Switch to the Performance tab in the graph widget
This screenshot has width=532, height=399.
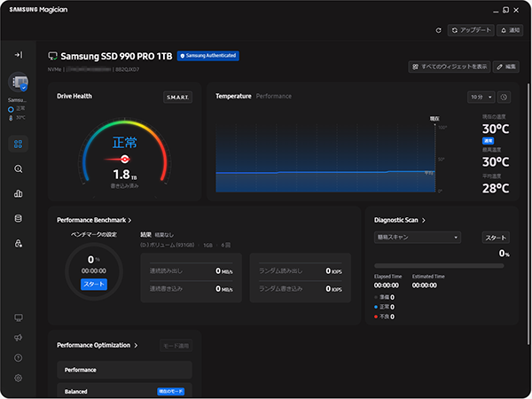coord(273,97)
